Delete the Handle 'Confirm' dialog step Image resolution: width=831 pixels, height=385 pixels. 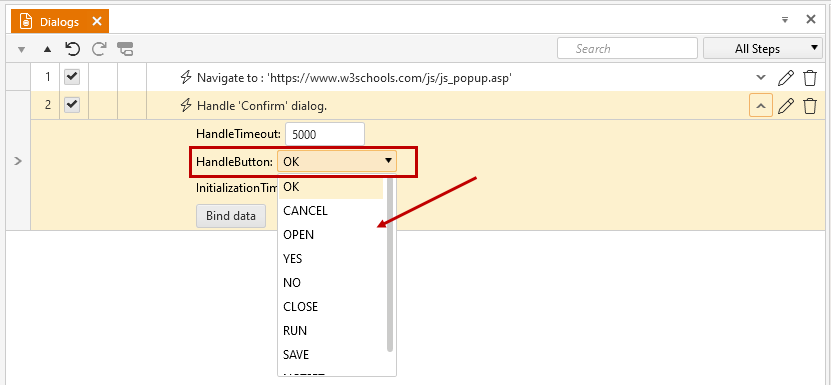point(810,106)
